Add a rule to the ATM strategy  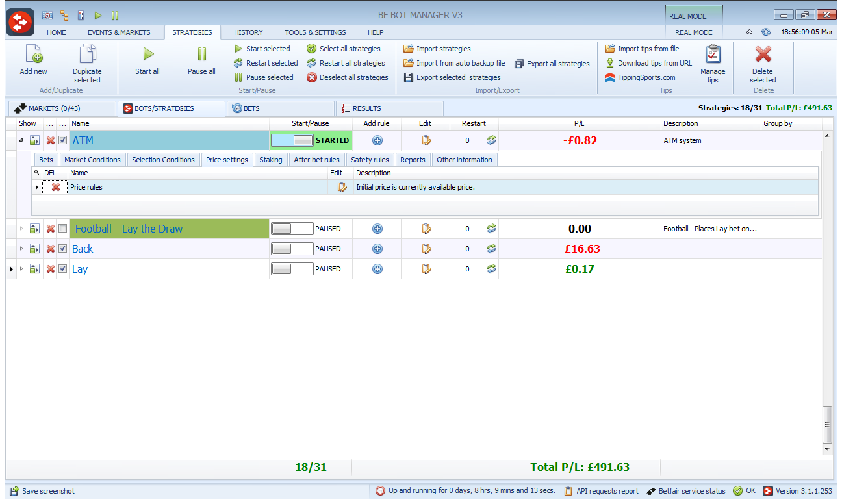pyautogui.click(x=377, y=140)
